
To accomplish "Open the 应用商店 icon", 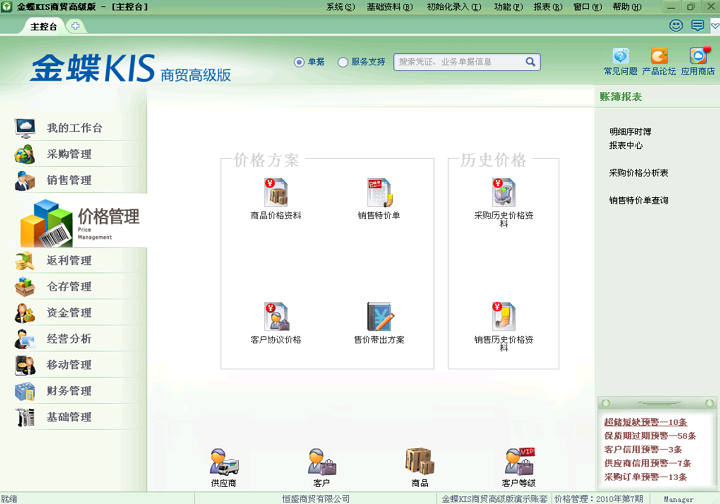I will tap(698, 56).
